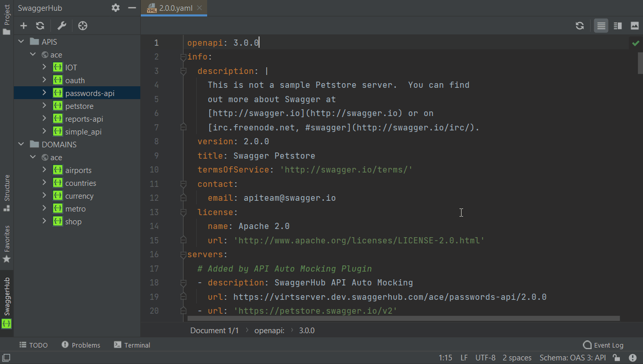Open SwaggerHub panel settings via gear icon
The image size is (643, 364).
115,8
